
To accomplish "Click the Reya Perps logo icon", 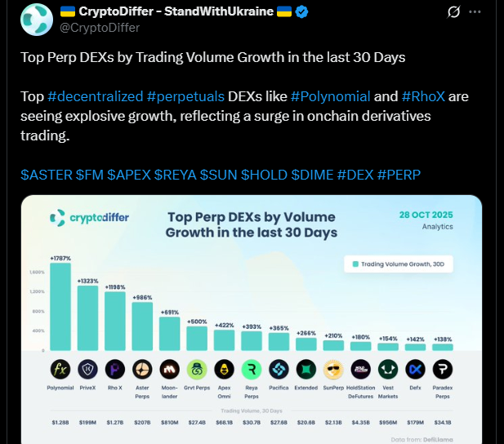I will coord(252,367).
